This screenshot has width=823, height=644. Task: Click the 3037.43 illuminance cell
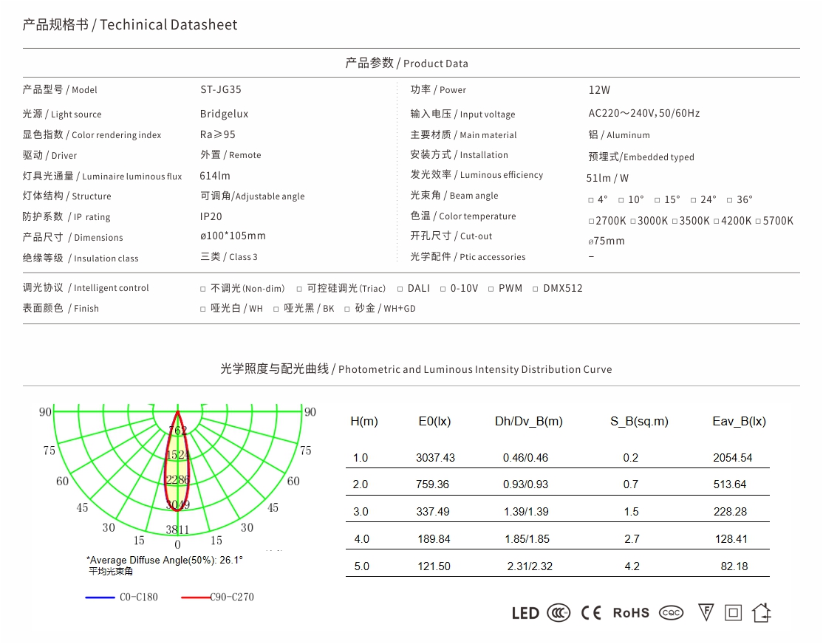(435, 458)
